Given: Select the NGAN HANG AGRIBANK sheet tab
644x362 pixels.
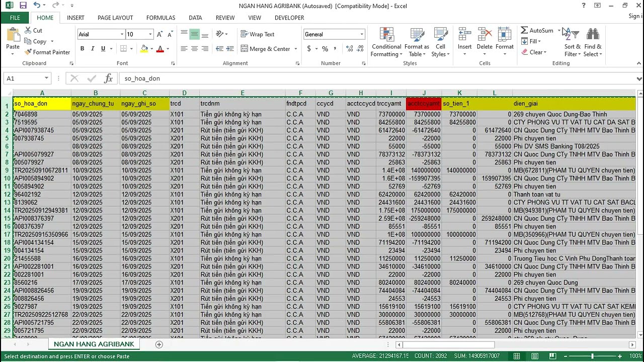Looking at the screenshot, I should [94, 344].
